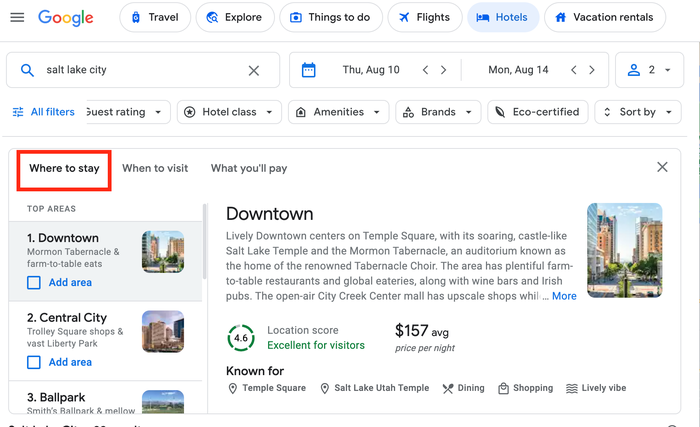
Task: Click the Lively vibe known-for item
Action: pyautogui.click(x=596, y=388)
